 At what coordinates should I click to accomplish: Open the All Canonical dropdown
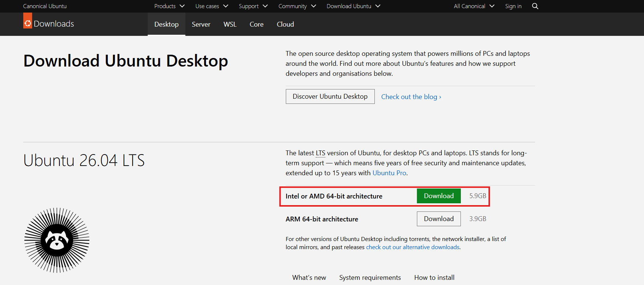tap(474, 6)
